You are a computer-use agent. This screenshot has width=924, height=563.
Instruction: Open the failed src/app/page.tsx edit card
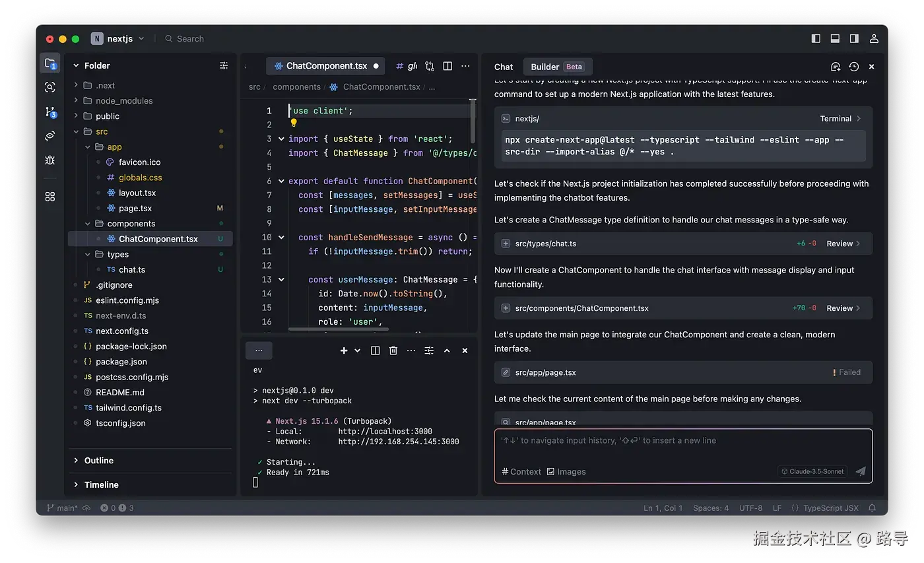683,372
